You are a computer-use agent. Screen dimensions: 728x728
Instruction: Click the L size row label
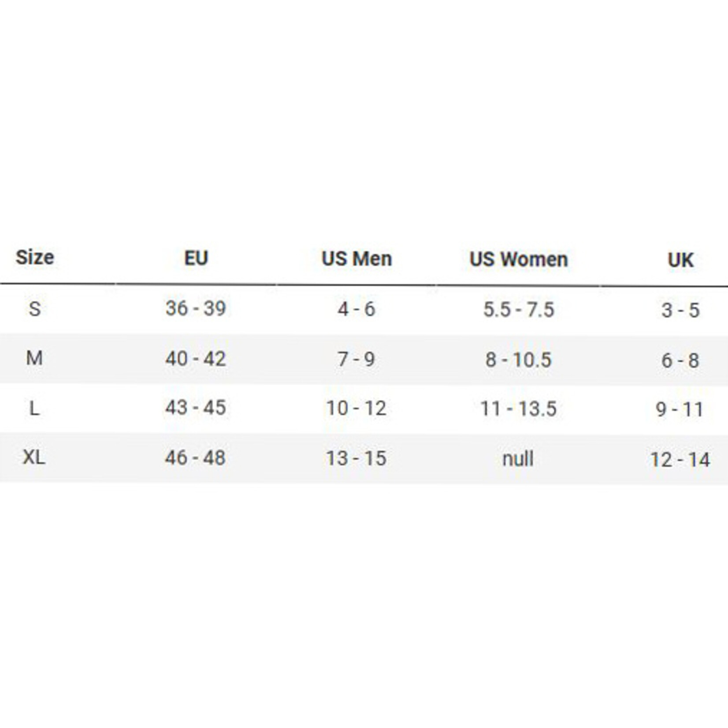tap(34, 409)
